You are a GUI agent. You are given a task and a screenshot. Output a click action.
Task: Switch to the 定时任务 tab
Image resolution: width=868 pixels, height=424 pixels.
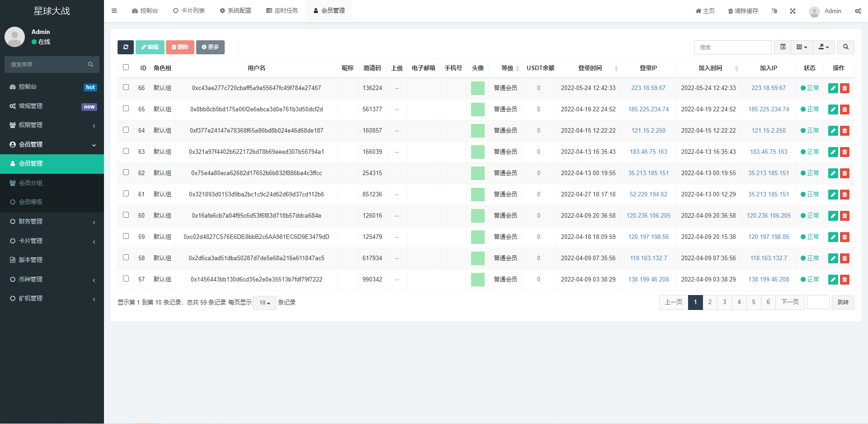tap(282, 10)
